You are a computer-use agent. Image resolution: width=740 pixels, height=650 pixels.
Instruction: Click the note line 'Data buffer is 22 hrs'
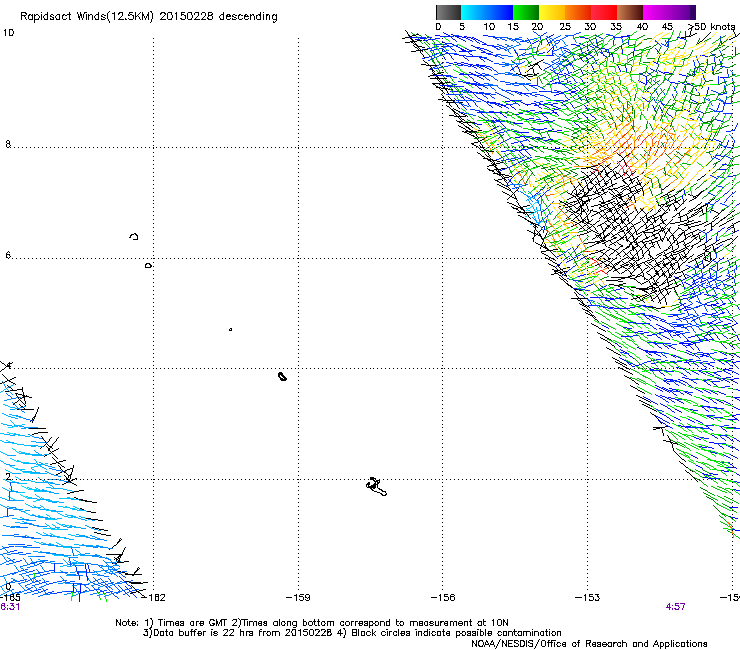point(352,633)
